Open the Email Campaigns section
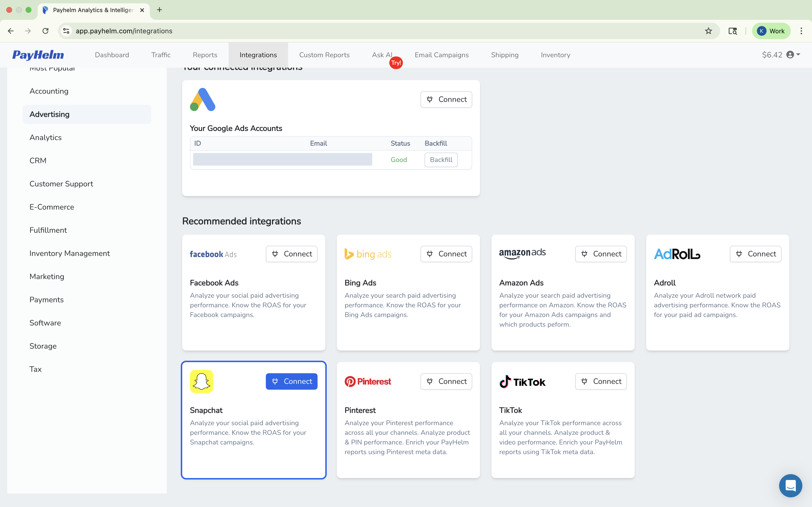 [x=441, y=55]
